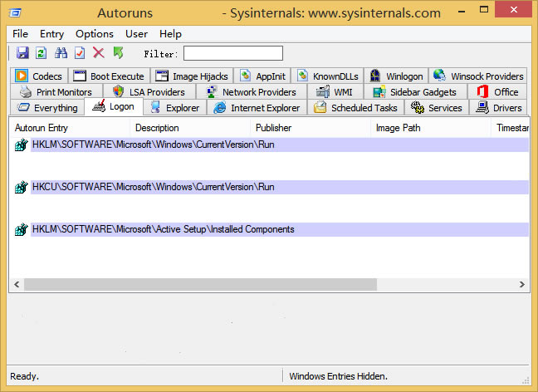Click the Save floppy disk toolbar icon
The image size is (538, 392).
(x=22, y=53)
